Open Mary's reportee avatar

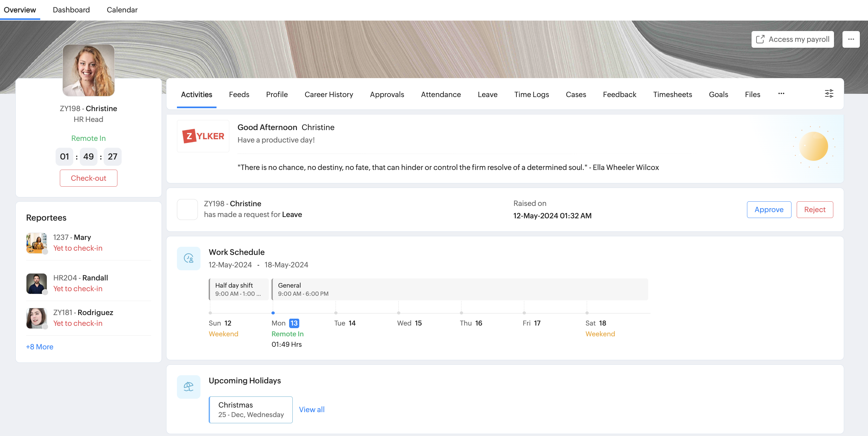[36, 243]
